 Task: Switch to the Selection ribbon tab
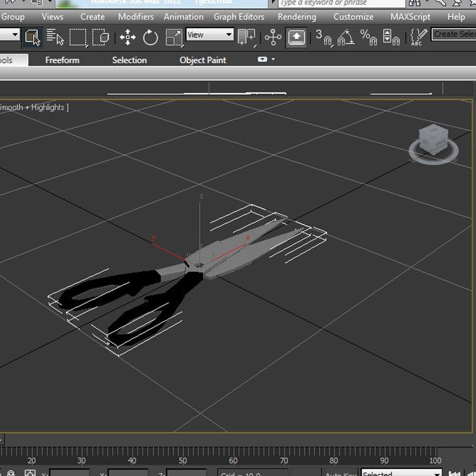coord(129,60)
